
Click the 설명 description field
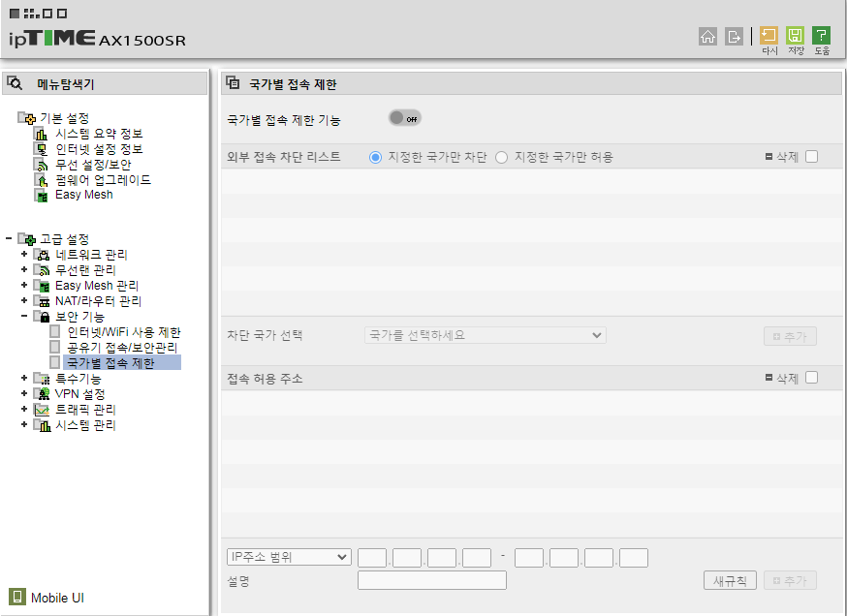tap(432, 580)
